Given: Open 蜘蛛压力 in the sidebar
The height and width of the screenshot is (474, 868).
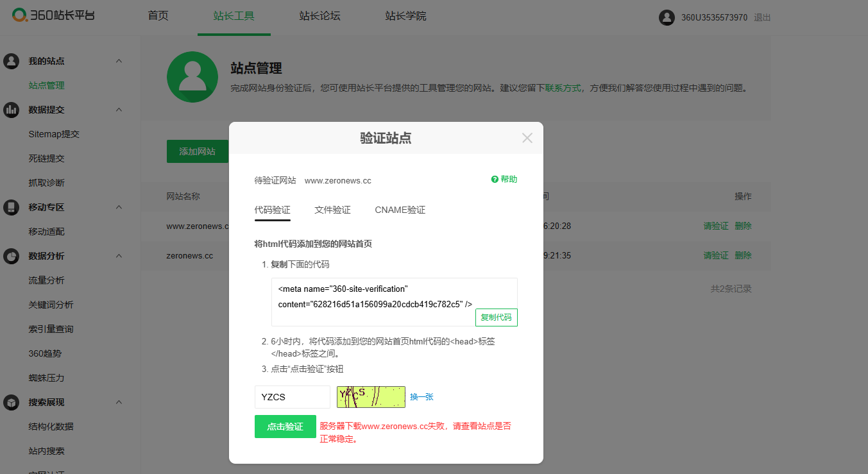Looking at the screenshot, I should coord(46,378).
